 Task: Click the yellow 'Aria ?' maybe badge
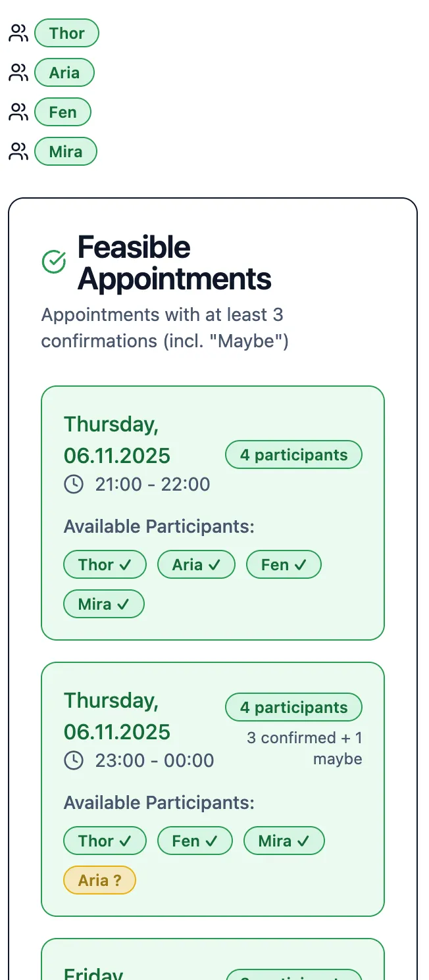click(x=99, y=881)
